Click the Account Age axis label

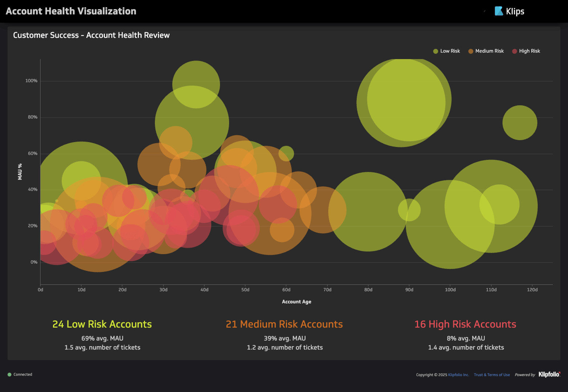296,301
